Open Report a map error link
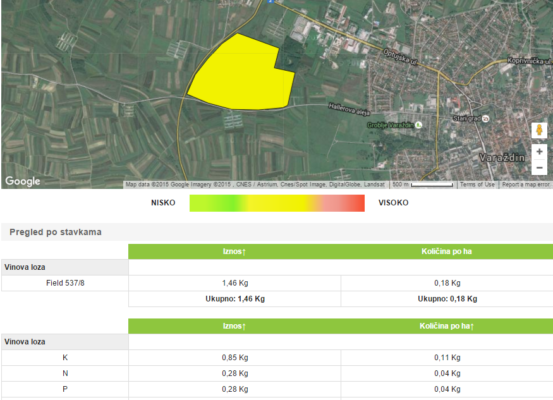 525,184
